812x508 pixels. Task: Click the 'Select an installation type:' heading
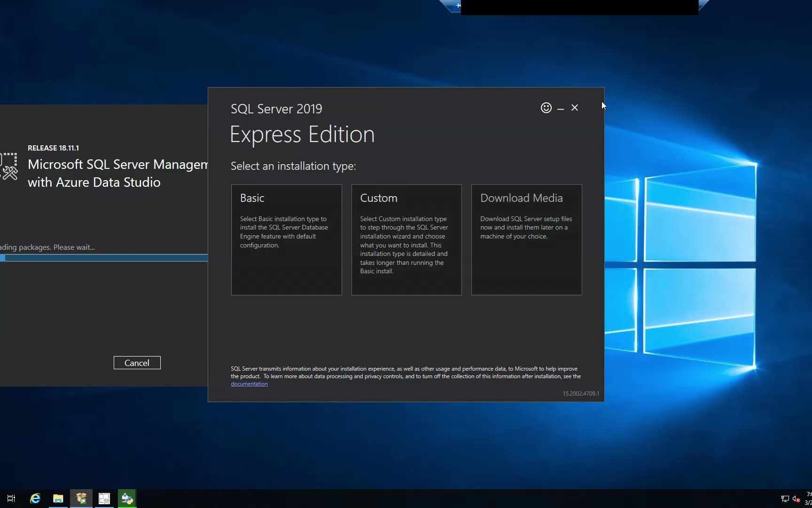[293, 166]
